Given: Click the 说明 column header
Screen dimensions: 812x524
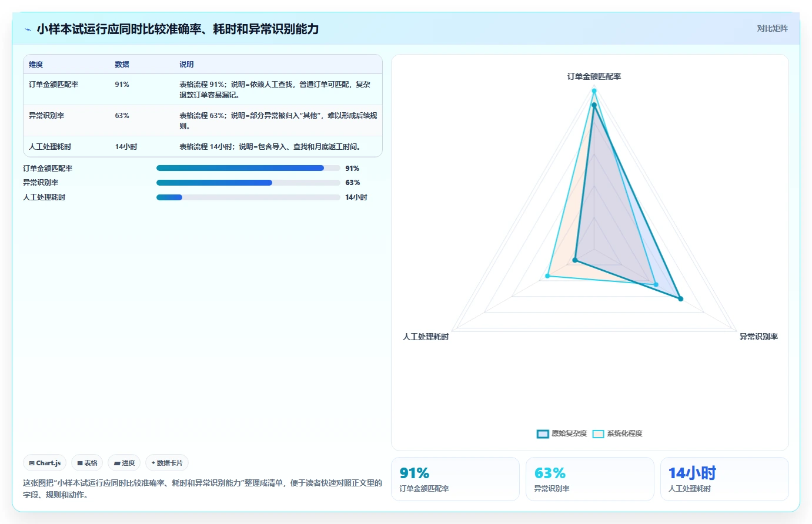Looking at the screenshot, I should (186, 65).
